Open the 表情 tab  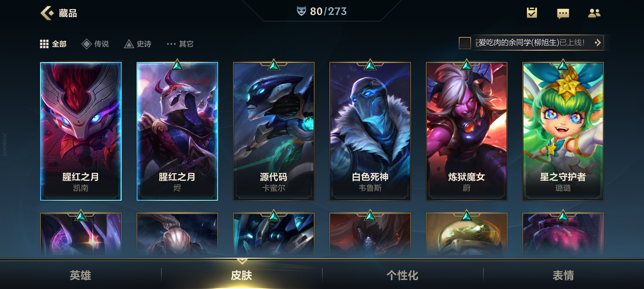563,275
